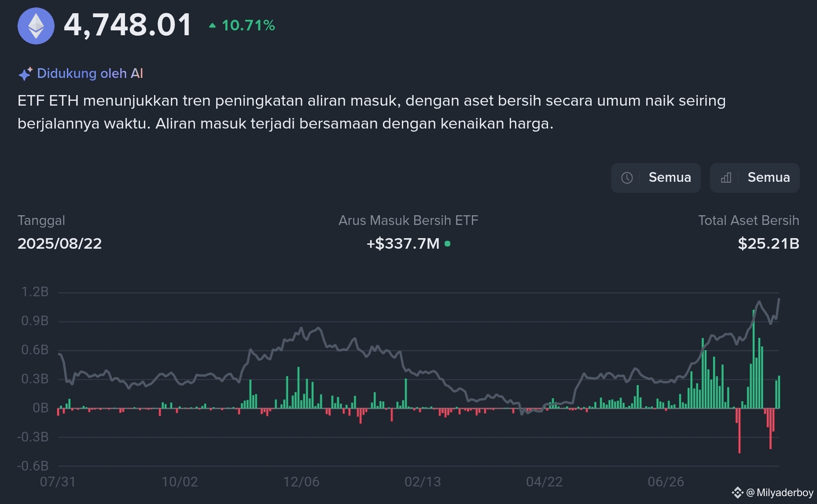This screenshot has height=504, width=817.
Task: Click the green up-arrow next to 10.71%
Action: [212, 26]
